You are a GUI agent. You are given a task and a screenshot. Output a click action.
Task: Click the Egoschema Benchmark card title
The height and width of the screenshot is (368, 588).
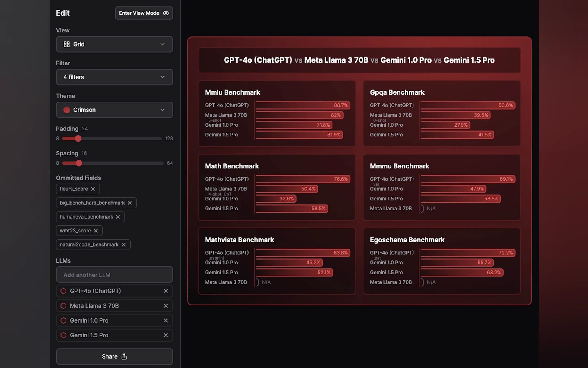(407, 240)
